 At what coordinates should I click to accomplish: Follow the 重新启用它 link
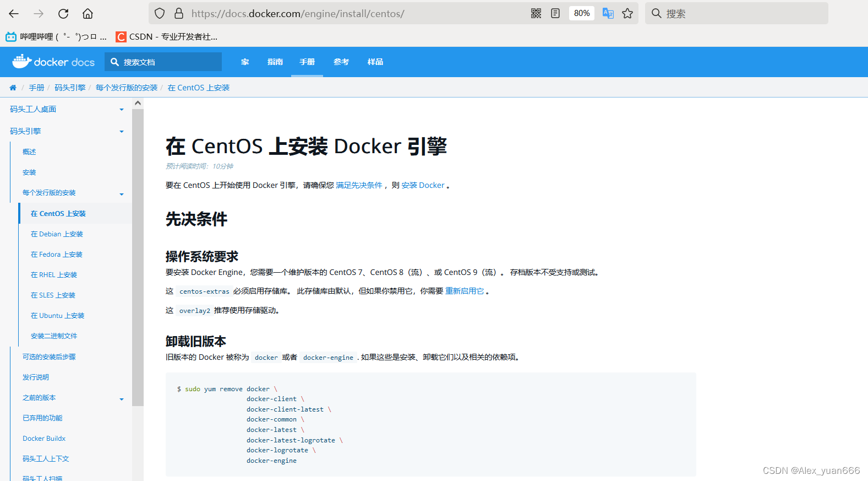pos(465,291)
